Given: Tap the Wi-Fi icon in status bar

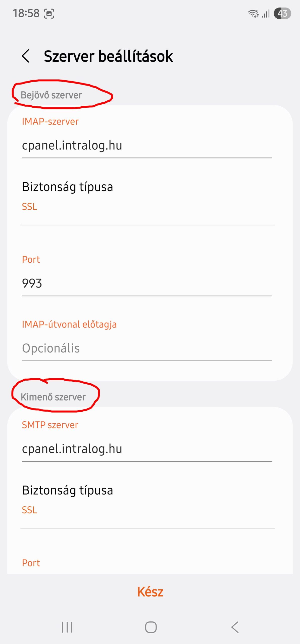Looking at the screenshot, I should [253, 13].
